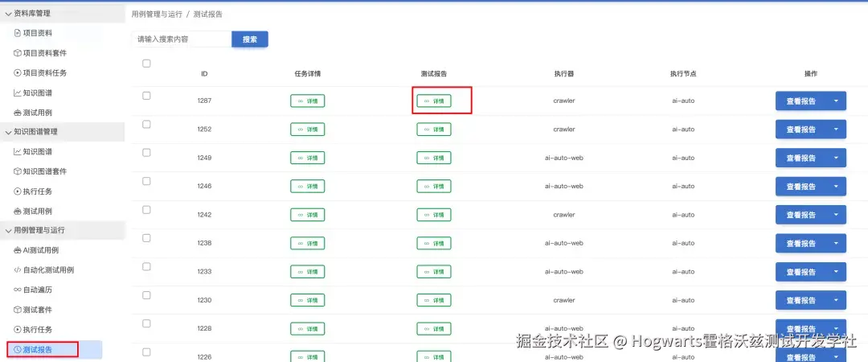
Task: Open 执行任务 under 用例管理与运行 section
Action: tap(33, 329)
